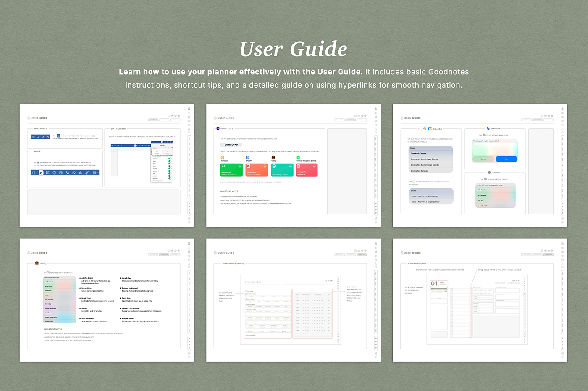This screenshot has width=588, height=391.
Task: Open three-dot menu on webudding-calendar tile
Action: click(314, 166)
